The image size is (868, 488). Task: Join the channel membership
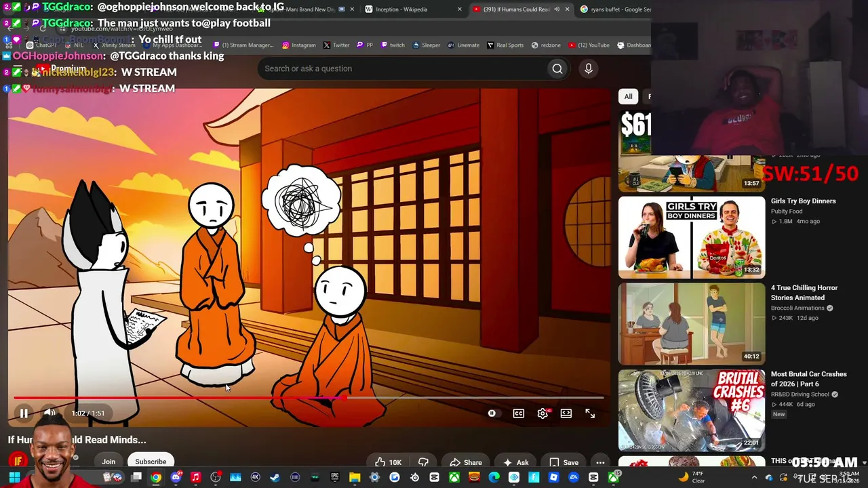(x=108, y=462)
